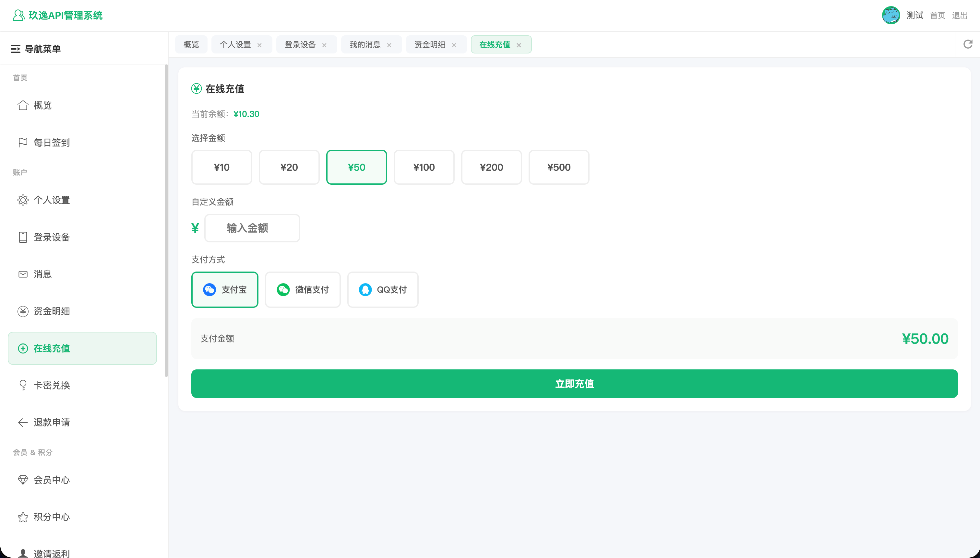Close the 资金明细 tab
The width and height of the screenshot is (980, 558).
[454, 45]
